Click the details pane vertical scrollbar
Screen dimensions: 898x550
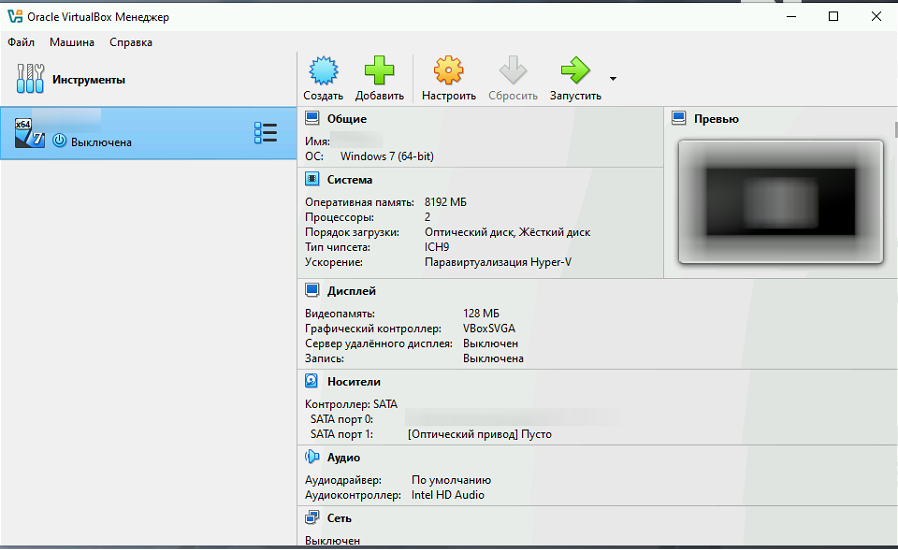(894, 300)
